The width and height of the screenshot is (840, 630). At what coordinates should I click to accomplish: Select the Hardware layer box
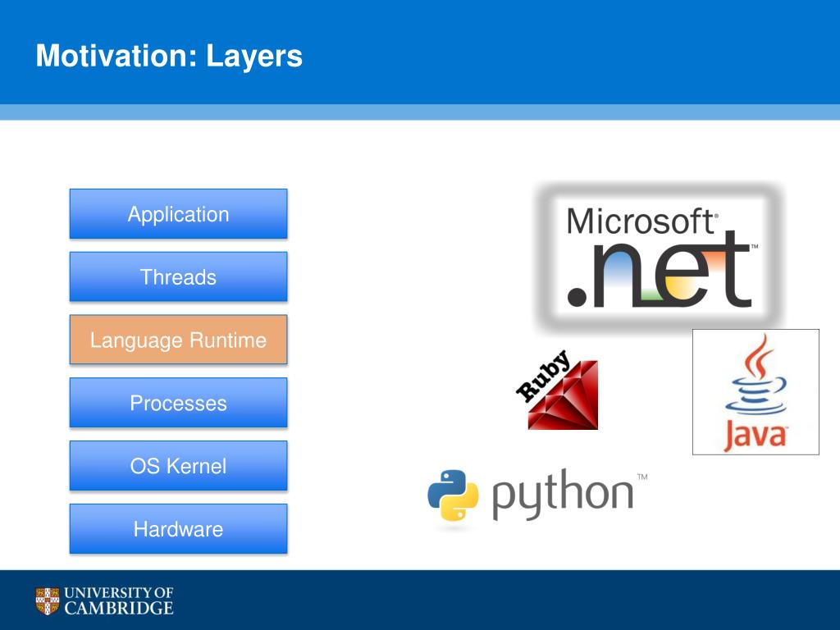pos(178,529)
